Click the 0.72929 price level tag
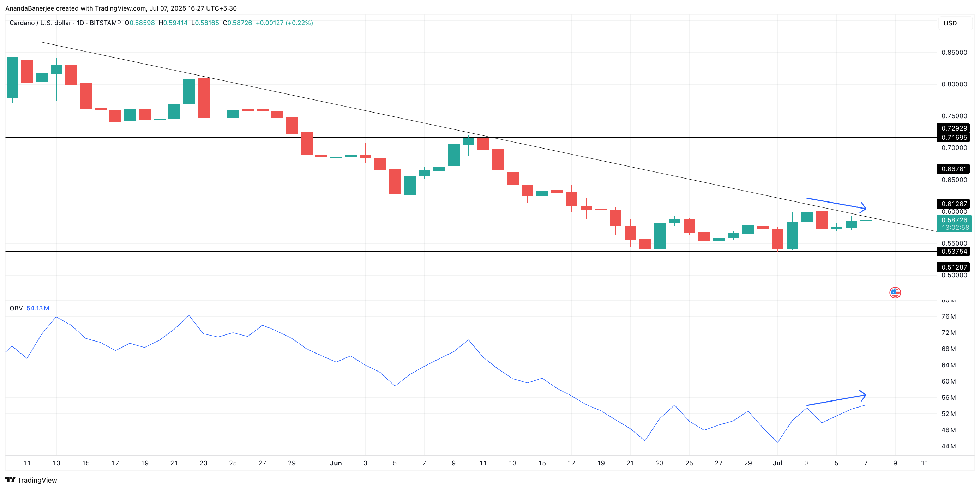 [x=954, y=128]
